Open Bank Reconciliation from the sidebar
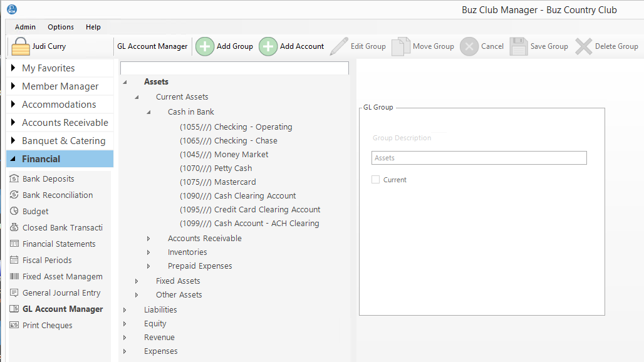 58,195
